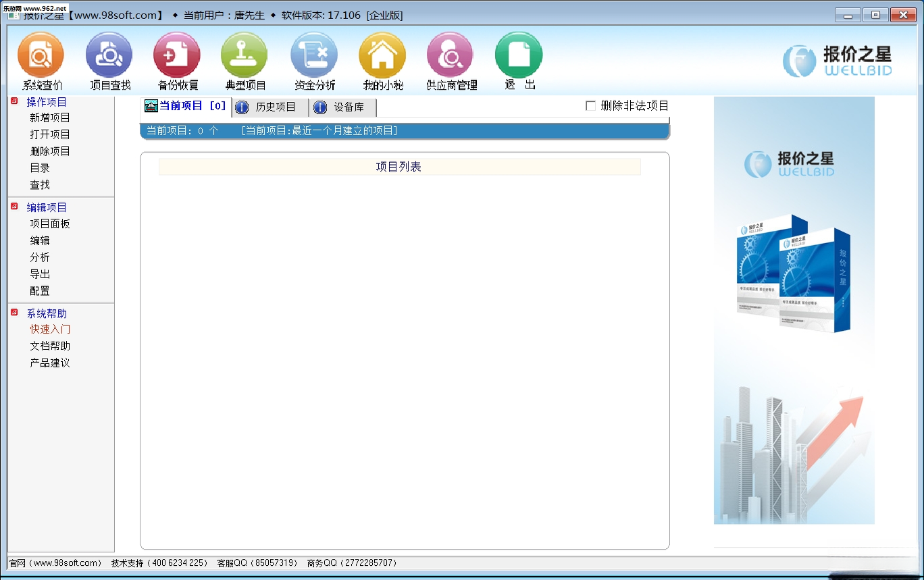Click 官网 (www.98soft.com) in the status bar
The width and height of the screenshot is (924, 580).
pos(55,562)
